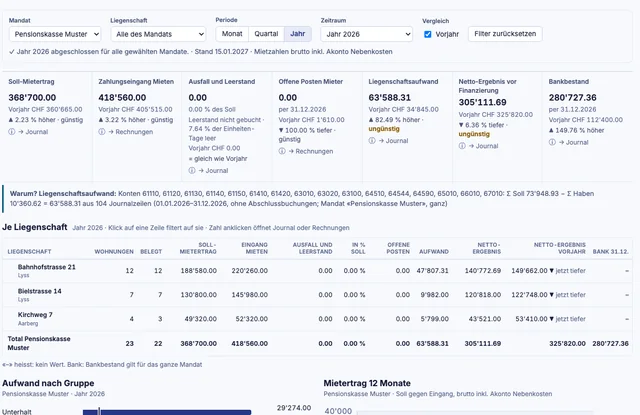640x415 pixels.
Task: Click info icon in Zahlungseingang Mieten card
Action: [102, 132]
